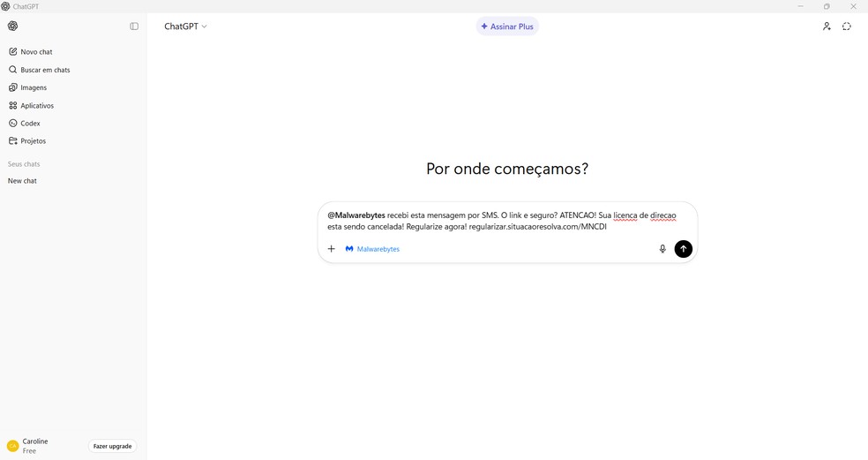Screen dimensions: 868x460
Task: Click the search magnifier icon
Action: [x=12, y=70]
